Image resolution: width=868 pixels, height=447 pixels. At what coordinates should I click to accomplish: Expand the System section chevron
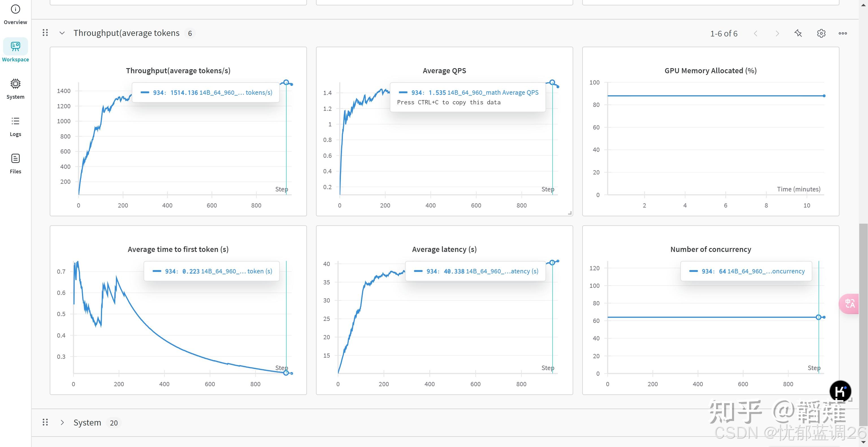coord(62,422)
